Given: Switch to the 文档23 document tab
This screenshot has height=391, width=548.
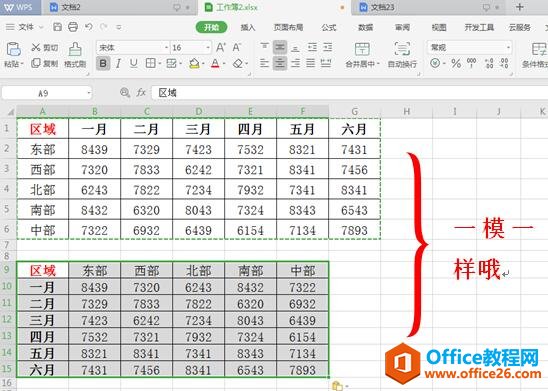Looking at the screenshot, I should tap(427, 7).
